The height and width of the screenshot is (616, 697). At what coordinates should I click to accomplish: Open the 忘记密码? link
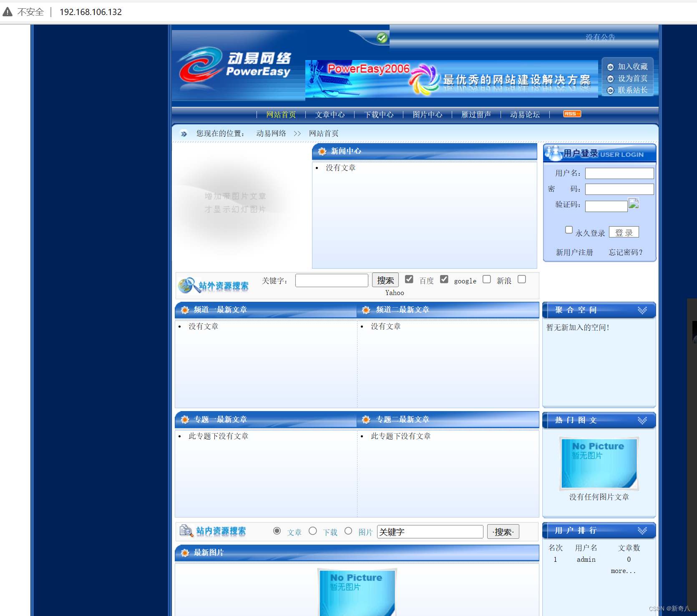pos(626,252)
